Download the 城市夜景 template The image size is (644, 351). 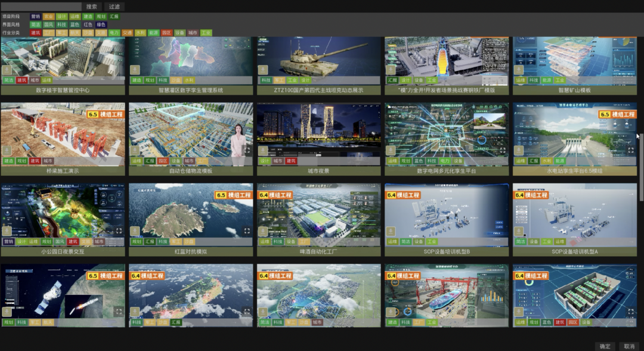[263, 151]
